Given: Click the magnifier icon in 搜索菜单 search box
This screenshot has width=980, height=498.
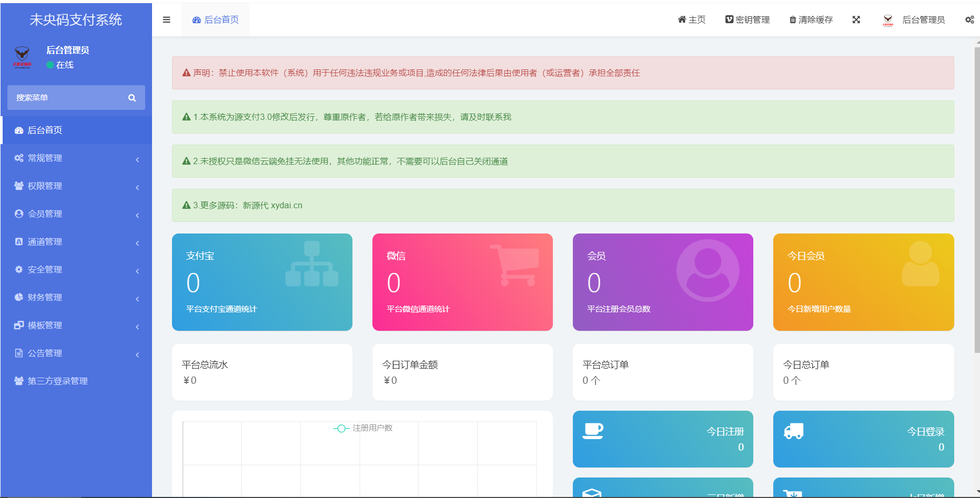Looking at the screenshot, I should 132,97.
